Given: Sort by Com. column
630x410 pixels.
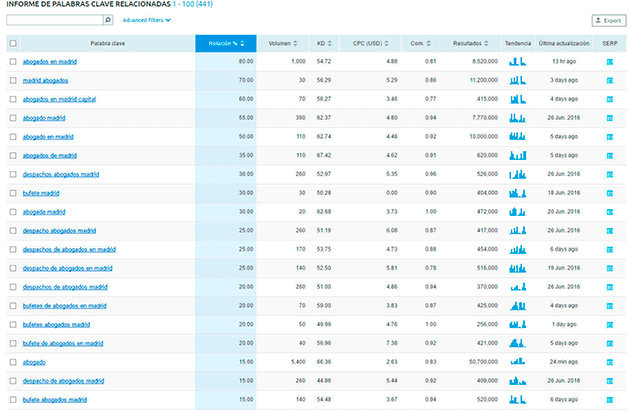Looking at the screenshot, I should click(x=420, y=43).
